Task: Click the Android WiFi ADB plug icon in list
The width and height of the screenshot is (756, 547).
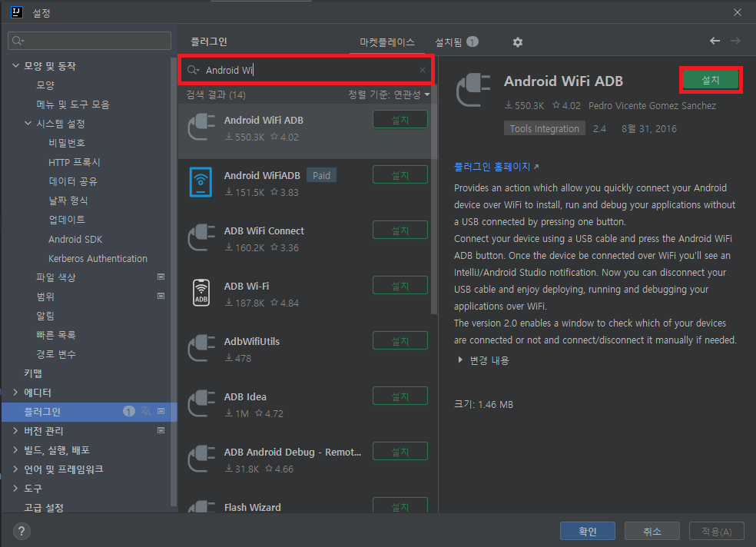Action: [x=201, y=128]
